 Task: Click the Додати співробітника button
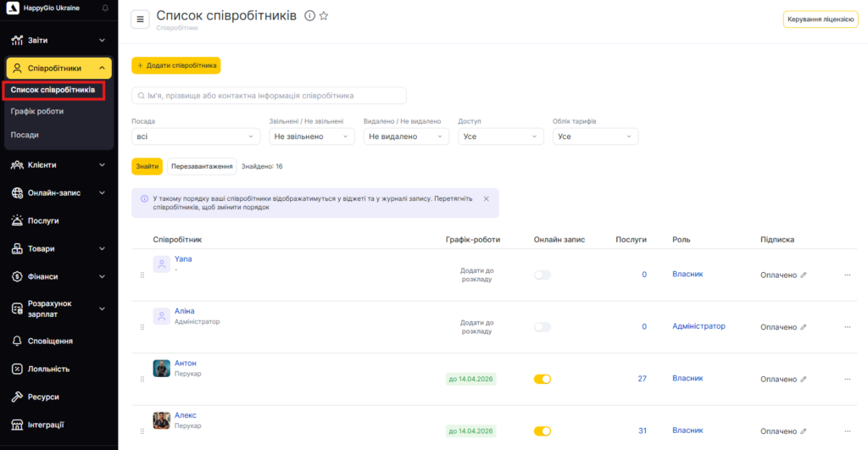tap(176, 65)
